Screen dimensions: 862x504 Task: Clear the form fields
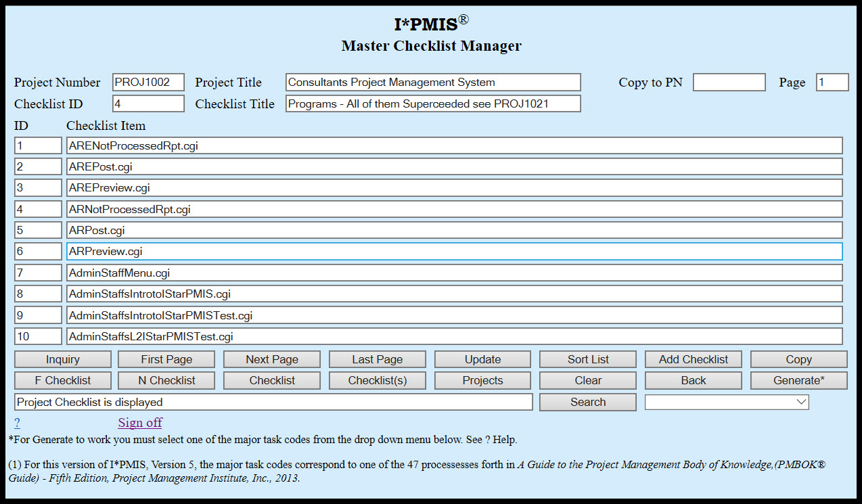click(x=587, y=380)
